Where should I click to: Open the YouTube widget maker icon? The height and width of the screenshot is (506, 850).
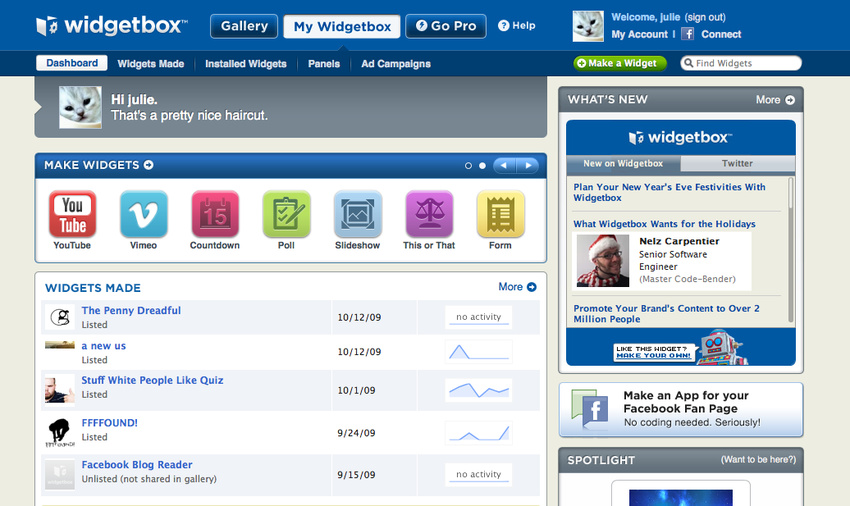coord(72,214)
